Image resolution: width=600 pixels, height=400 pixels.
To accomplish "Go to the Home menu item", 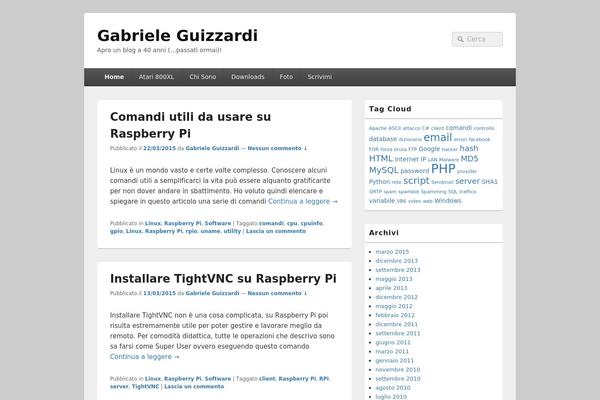I will coord(114,77).
